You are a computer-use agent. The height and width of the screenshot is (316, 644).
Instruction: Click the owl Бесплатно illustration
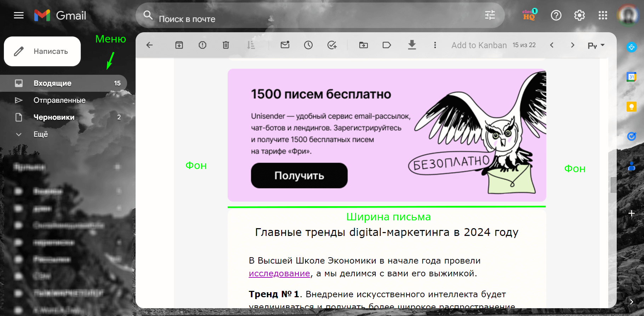(x=478, y=133)
